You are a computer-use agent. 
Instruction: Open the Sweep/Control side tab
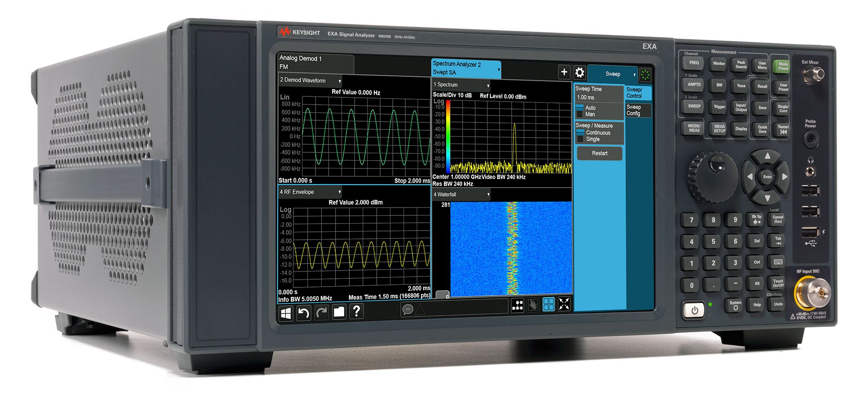coord(638,93)
